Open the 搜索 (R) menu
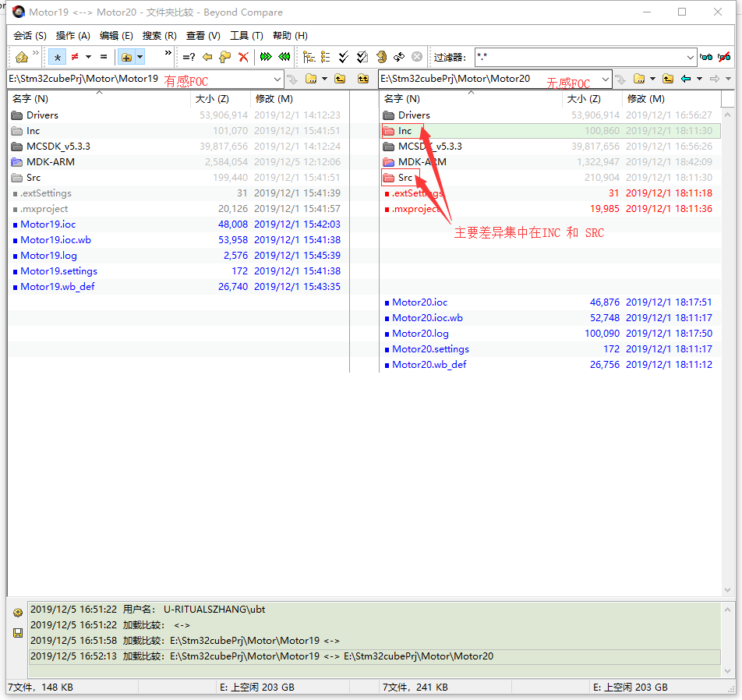Screen dimensions: 742x700 160,36
